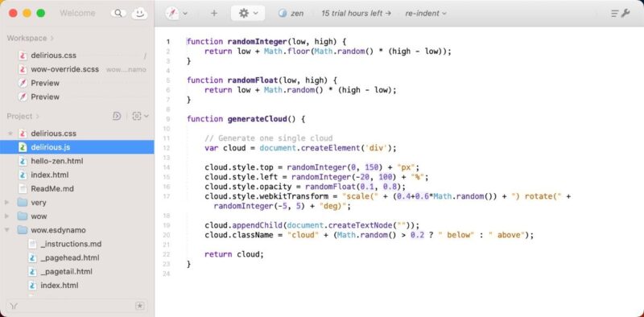This screenshot has height=317, width=644.
Task: Toggle the star favorites filter button
Action: pyautogui.click(x=139, y=306)
